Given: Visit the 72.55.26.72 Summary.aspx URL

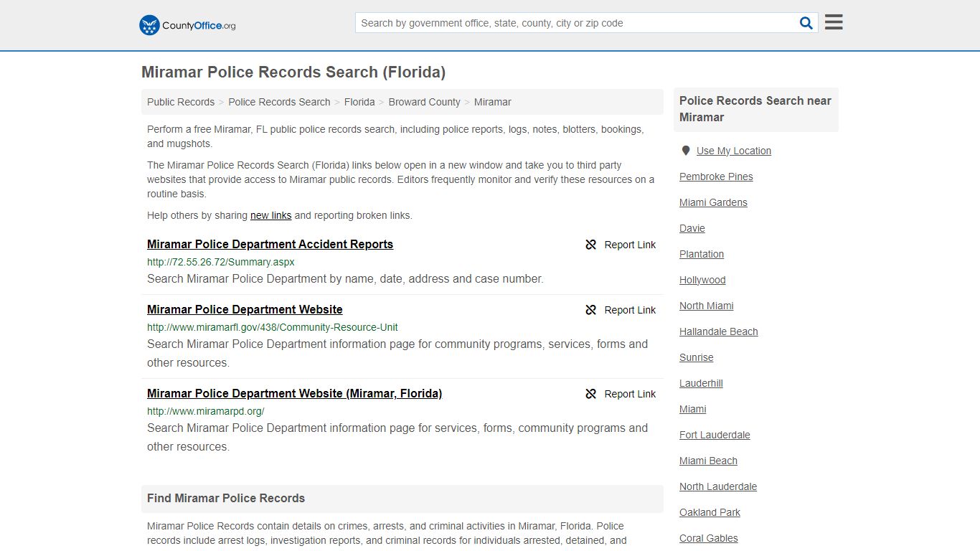Looking at the screenshot, I should pyautogui.click(x=221, y=262).
